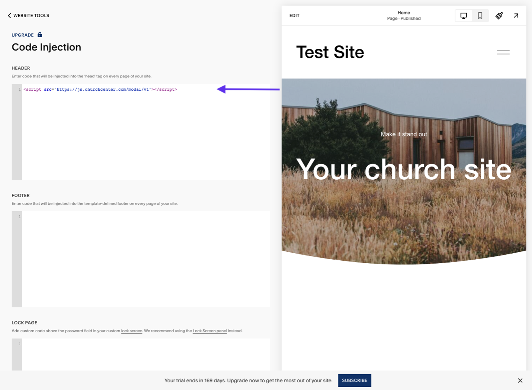
Task: Open the site styles paintbrush icon
Action: [x=499, y=16]
